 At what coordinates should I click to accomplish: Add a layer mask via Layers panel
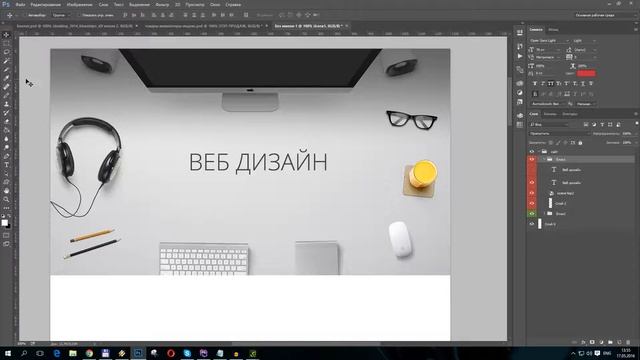click(592, 342)
